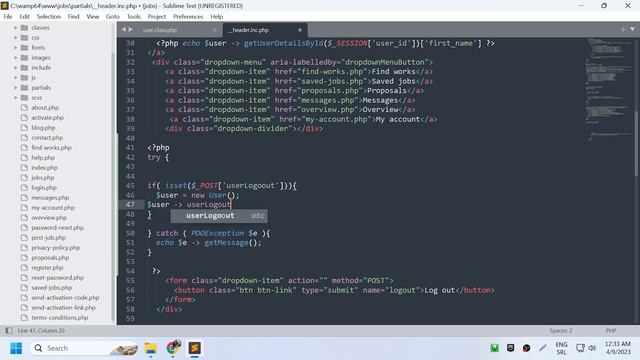
Task: Expand the images folder arrow
Action: tap(16, 58)
